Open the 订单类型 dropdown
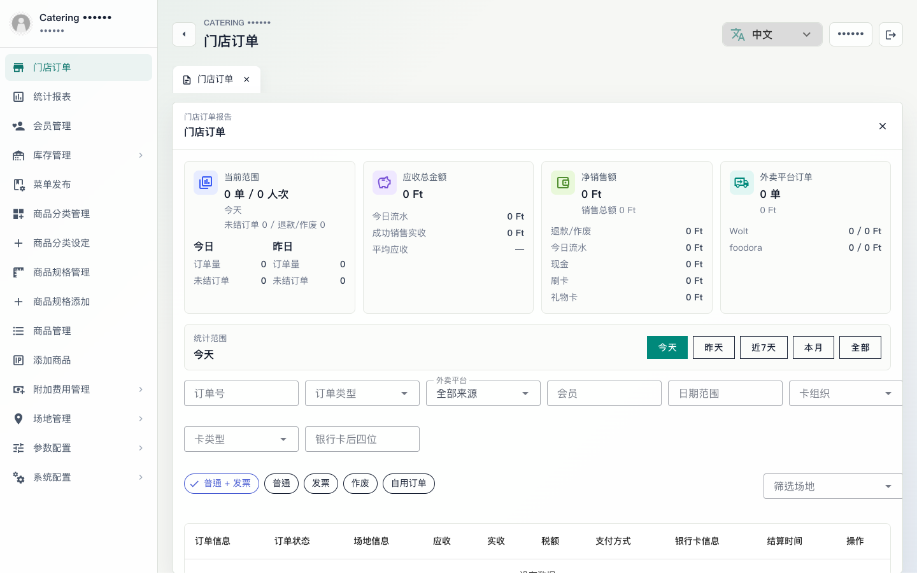The image size is (917, 588). pos(362,393)
